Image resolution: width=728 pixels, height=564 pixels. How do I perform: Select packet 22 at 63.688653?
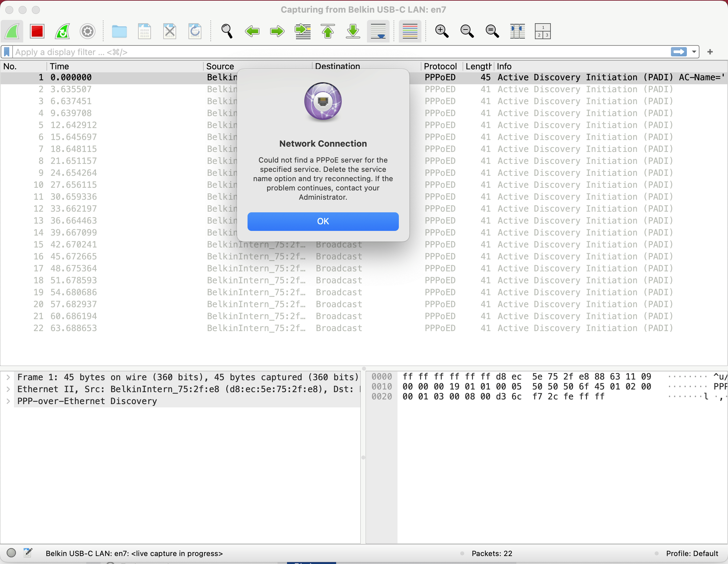[x=364, y=328]
